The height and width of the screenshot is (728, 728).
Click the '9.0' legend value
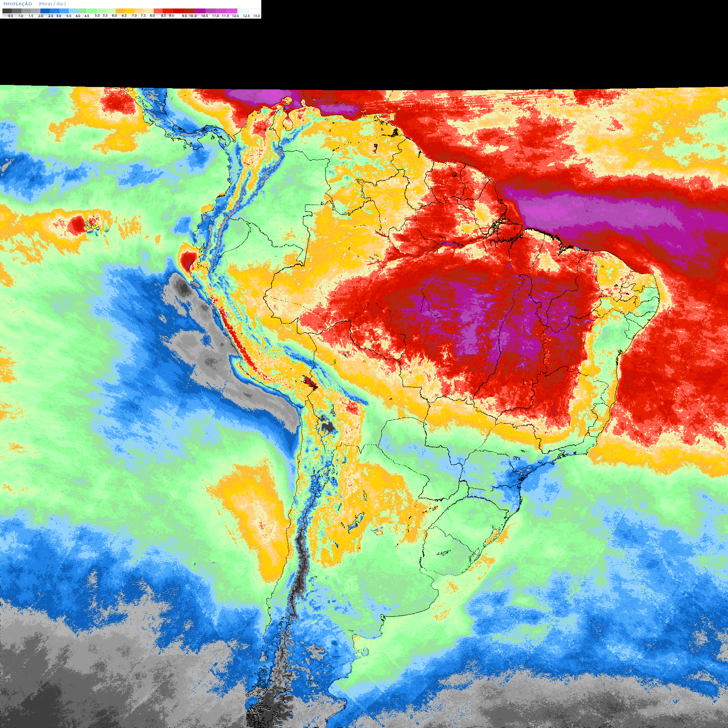tap(171, 15)
